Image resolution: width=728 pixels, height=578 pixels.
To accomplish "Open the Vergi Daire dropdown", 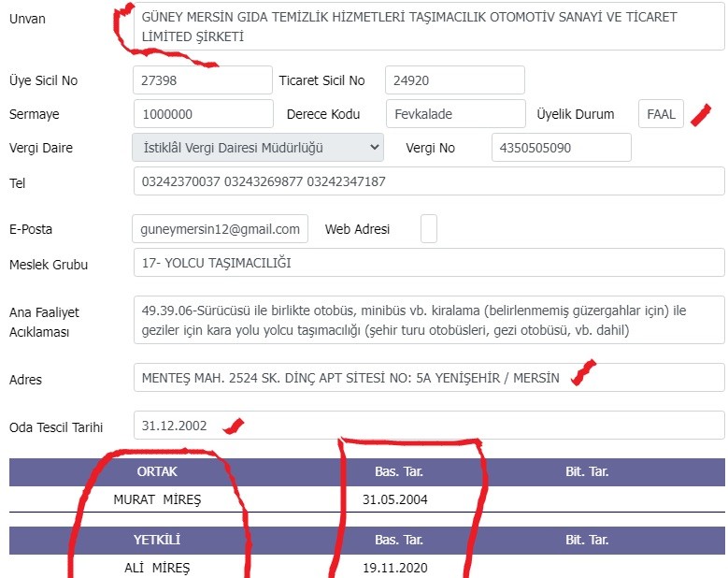I will (x=258, y=148).
